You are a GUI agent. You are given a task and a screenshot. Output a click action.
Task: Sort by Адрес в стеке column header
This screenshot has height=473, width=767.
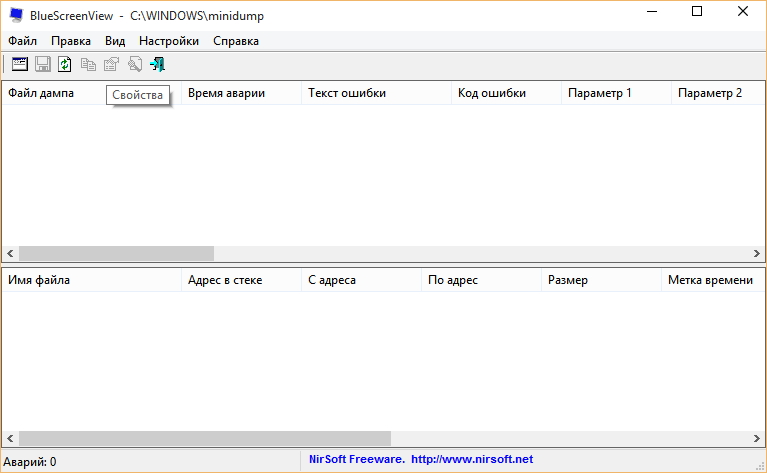point(241,280)
